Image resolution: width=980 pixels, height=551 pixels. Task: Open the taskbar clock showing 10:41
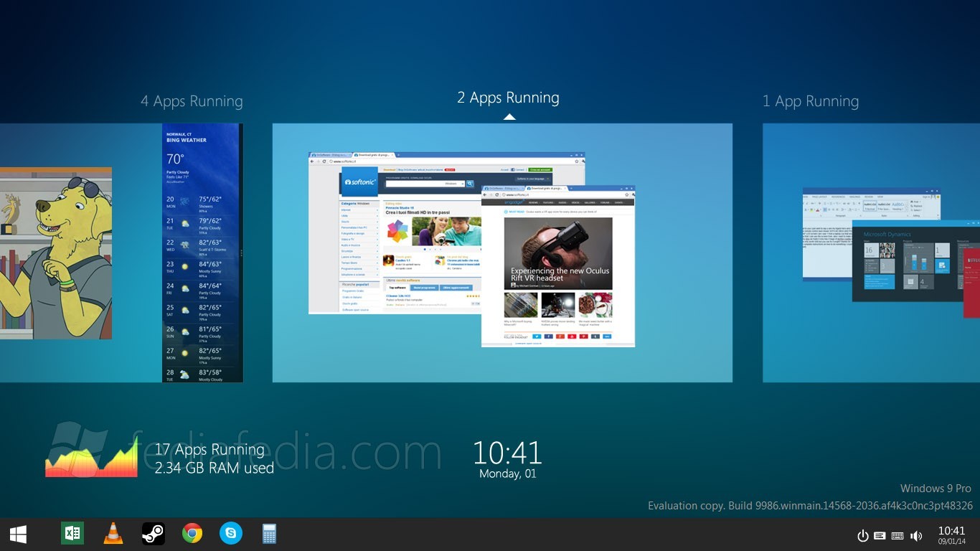pos(951,534)
